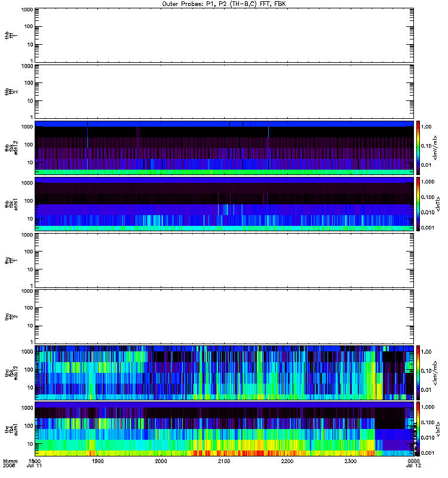
Task: Click the 'Jul 11' date label
Action: coord(34,465)
